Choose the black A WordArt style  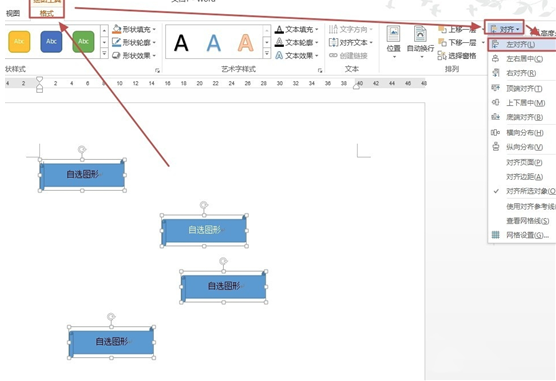tap(181, 43)
